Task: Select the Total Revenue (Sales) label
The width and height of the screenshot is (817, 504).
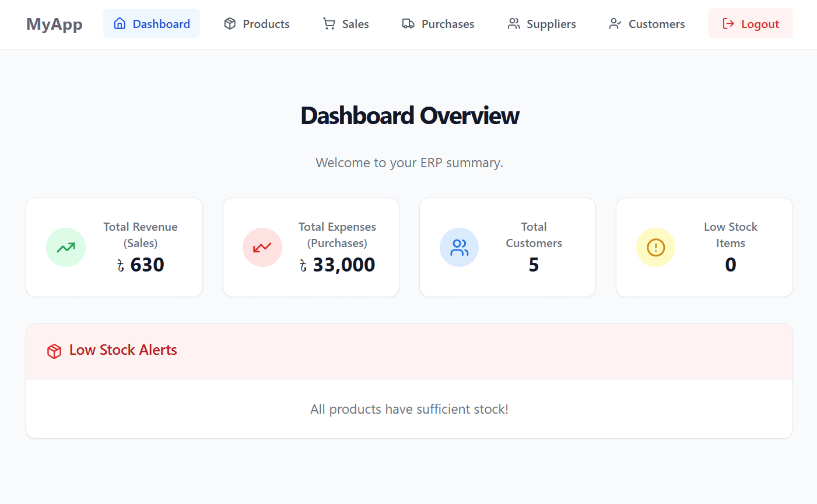Action: pos(141,235)
